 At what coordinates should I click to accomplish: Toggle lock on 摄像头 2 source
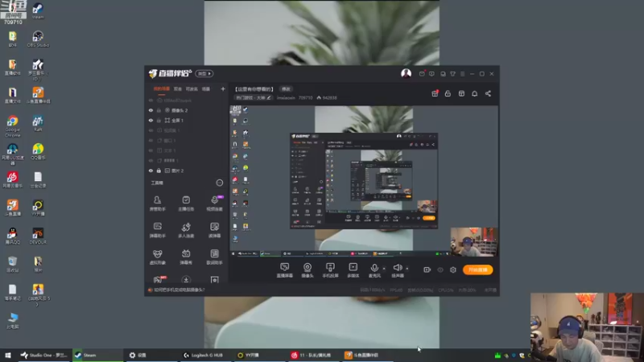tap(159, 110)
